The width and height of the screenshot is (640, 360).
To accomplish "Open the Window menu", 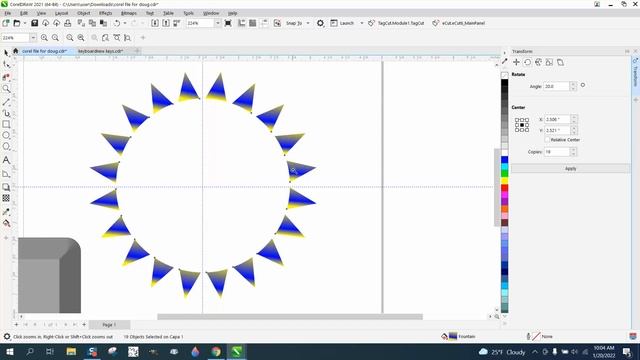I will point(211,13).
